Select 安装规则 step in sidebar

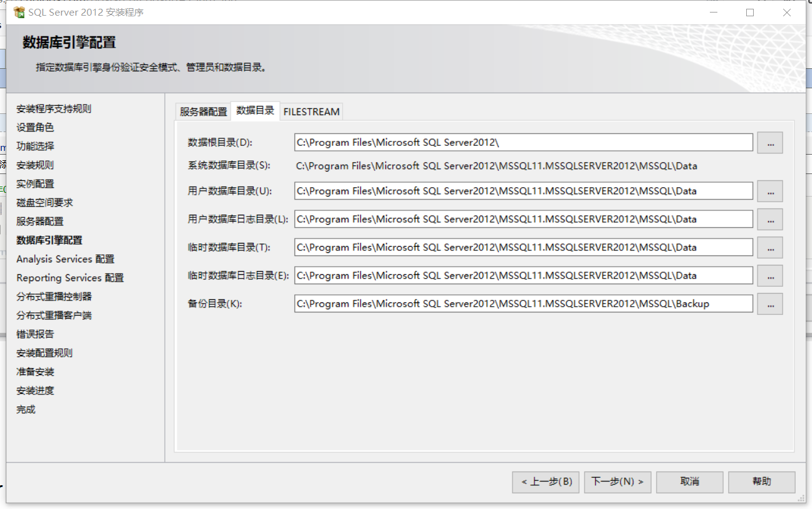[35, 165]
